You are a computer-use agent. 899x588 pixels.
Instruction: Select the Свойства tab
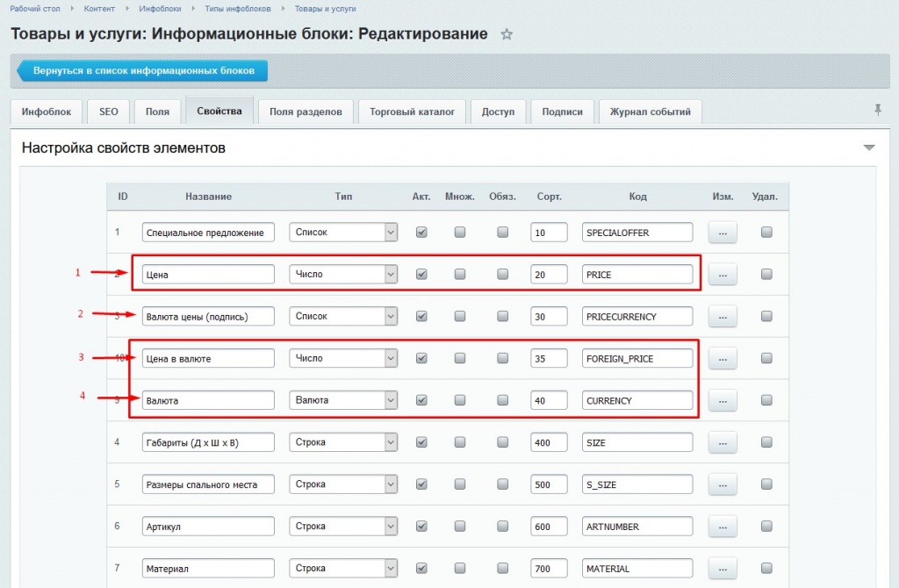click(x=219, y=111)
